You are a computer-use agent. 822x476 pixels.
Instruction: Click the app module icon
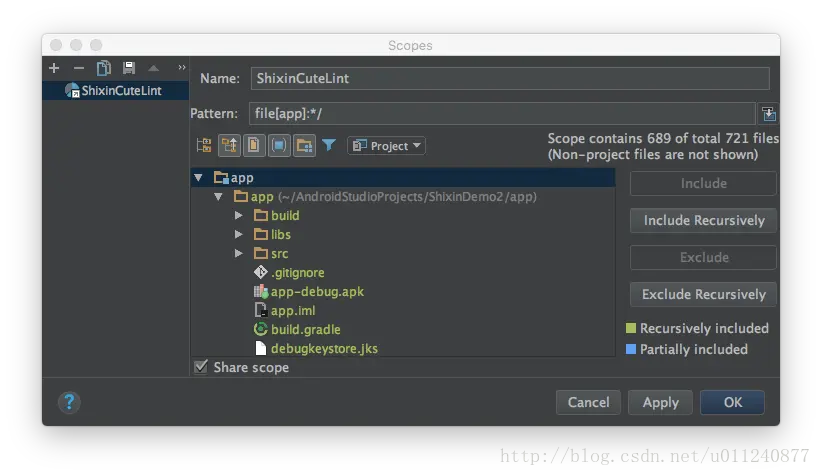click(221, 178)
